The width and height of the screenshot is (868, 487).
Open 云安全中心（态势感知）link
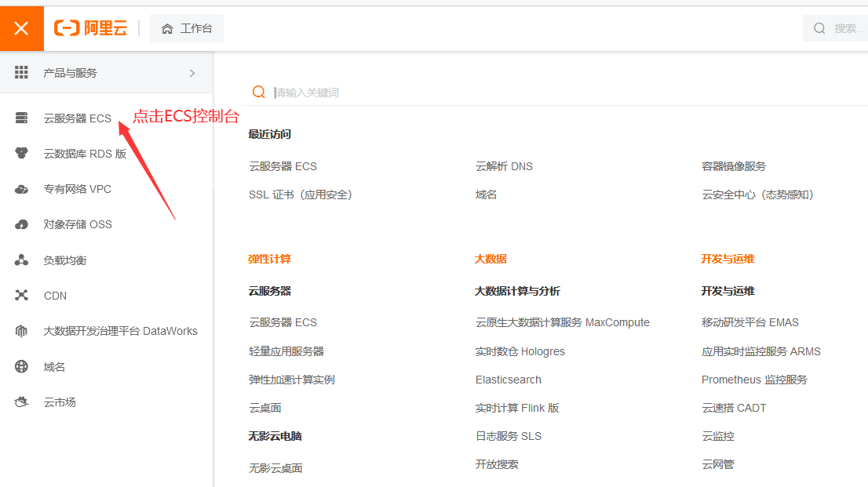(x=758, y=194)
